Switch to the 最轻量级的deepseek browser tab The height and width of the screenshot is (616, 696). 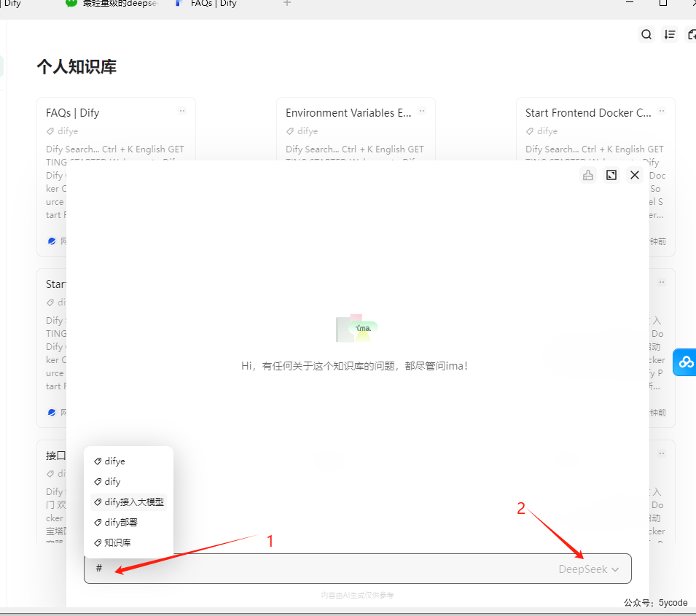113,4
